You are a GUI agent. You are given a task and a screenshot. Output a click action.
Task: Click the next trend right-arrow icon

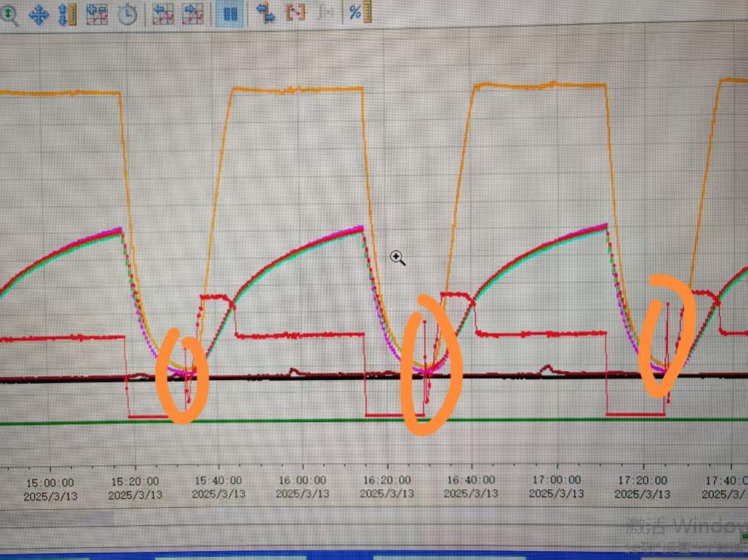click(193, 14)
